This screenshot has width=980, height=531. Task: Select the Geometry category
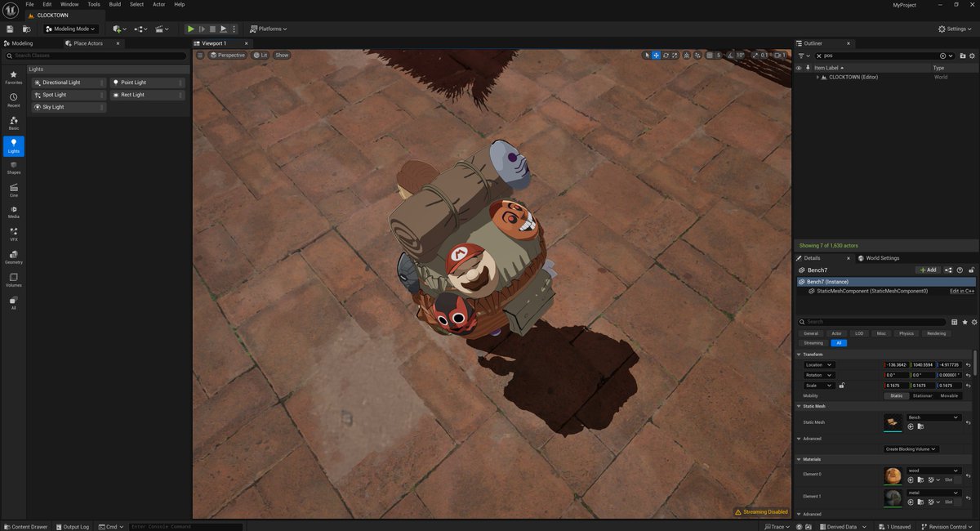pyautogui.click(x=14, y=257)
